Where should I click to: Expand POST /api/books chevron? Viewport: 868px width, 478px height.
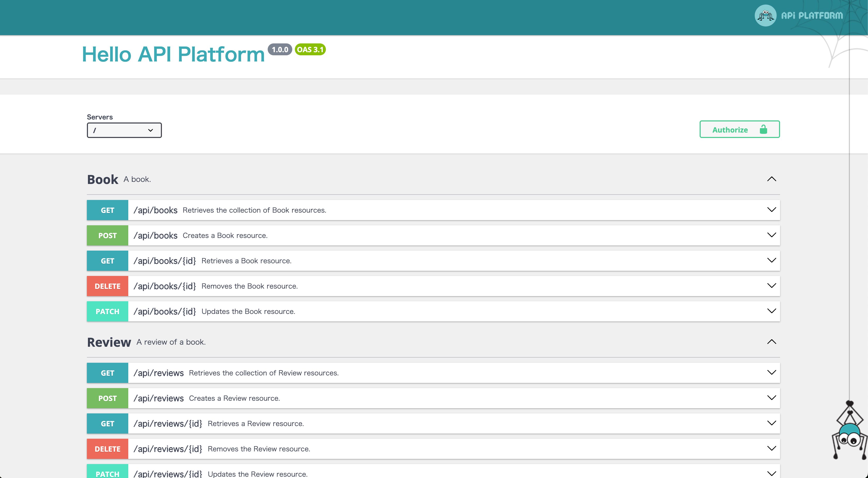coord(771,235)
